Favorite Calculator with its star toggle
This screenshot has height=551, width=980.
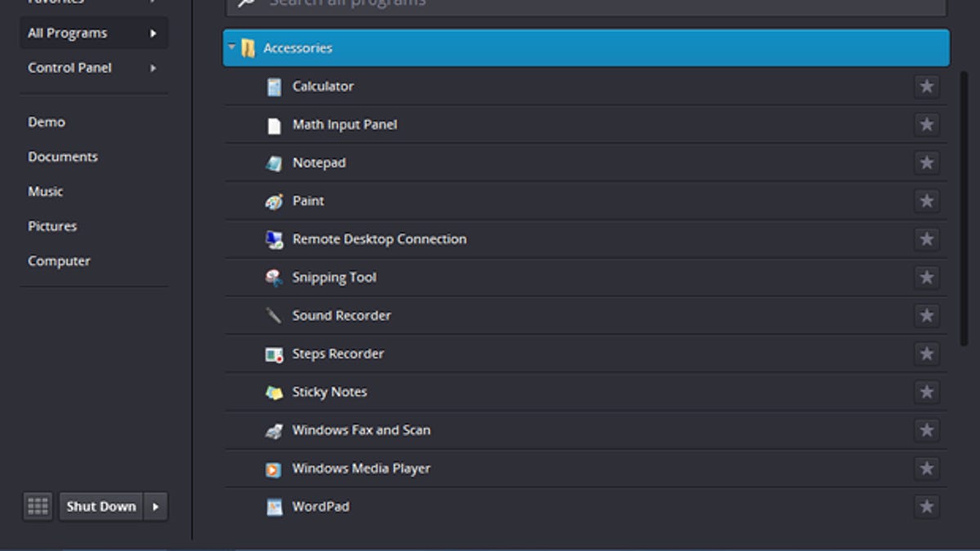pos(927,87)
